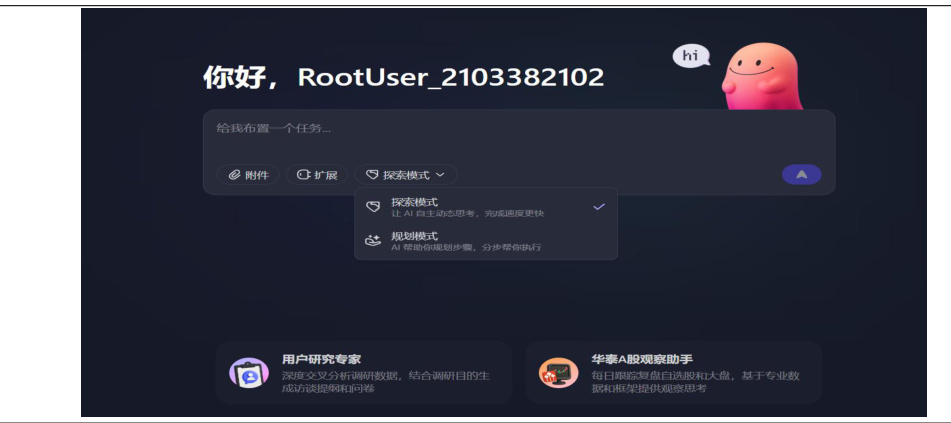Click the "hi" speech bubble
Viewport: 951px width, 423px height.
pyautogui.click(x=689, y=57)
